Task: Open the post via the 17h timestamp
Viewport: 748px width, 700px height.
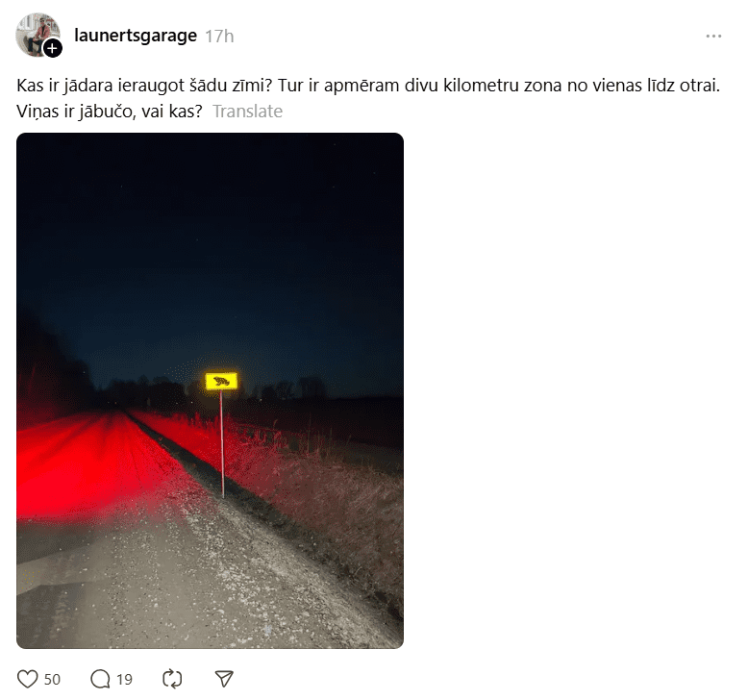Action: [219, 37]
